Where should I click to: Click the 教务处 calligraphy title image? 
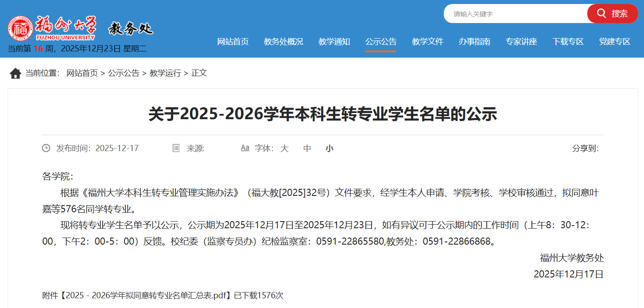(x=131, y=29)
